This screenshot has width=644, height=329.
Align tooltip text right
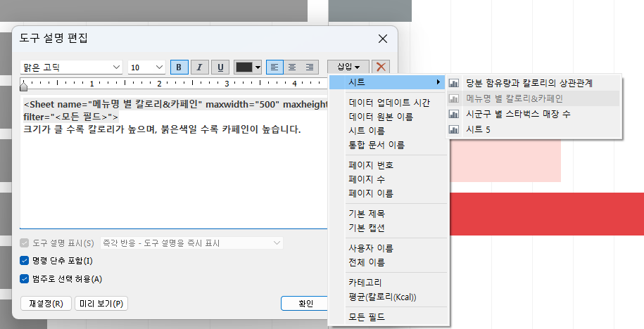(310, 67)
